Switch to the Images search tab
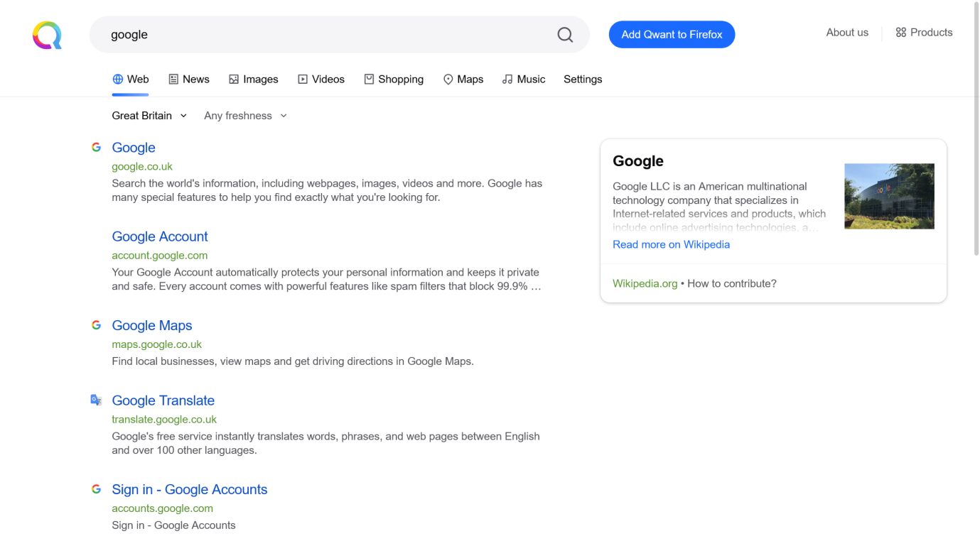This screenshot has height=551, width=980. [253, 80]
